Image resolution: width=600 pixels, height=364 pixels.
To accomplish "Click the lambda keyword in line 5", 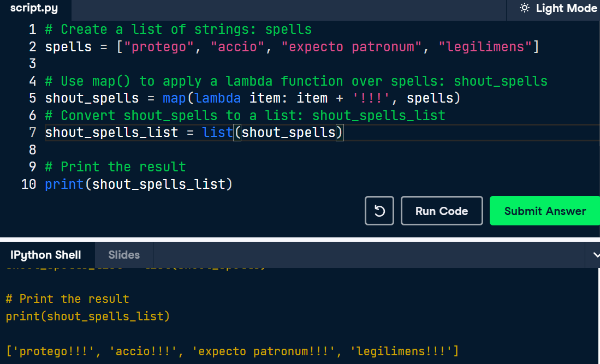I will pyautogui.click(x=218, y=98).
